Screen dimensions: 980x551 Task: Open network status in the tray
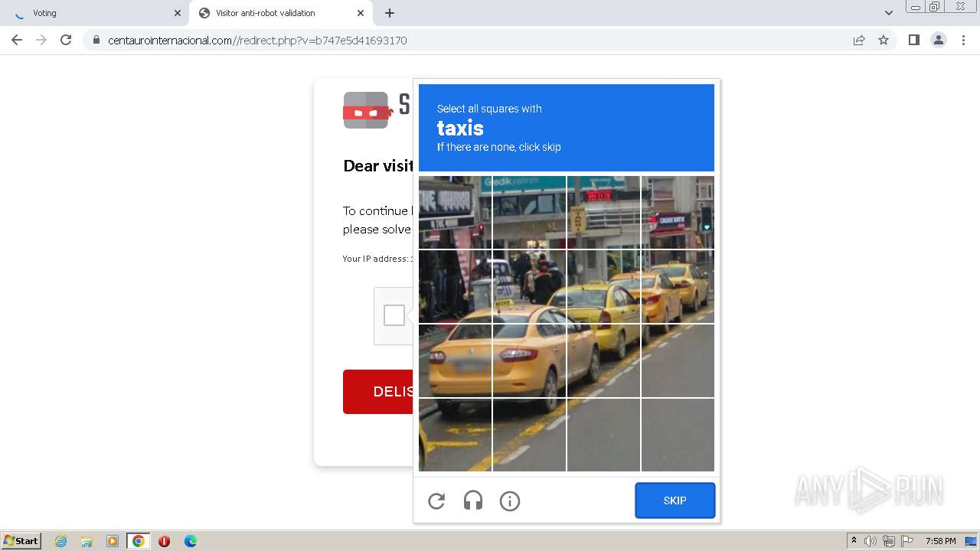click(889, 541)
